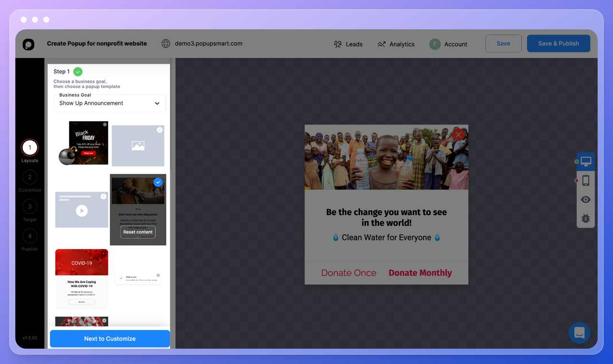Click the Save button
Viewport: 613px width, 364px height.
[x=503, y=44]
